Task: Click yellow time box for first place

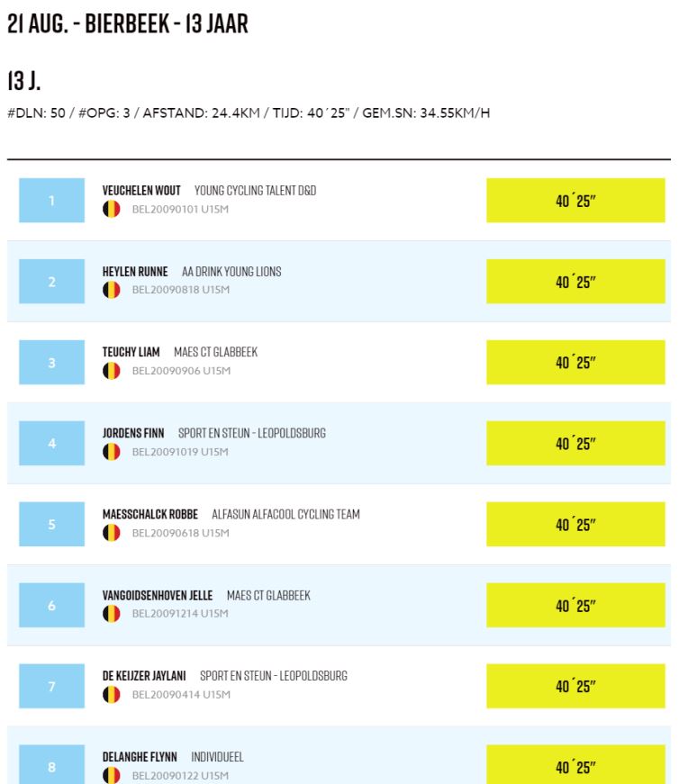Action: coord(575,201)
